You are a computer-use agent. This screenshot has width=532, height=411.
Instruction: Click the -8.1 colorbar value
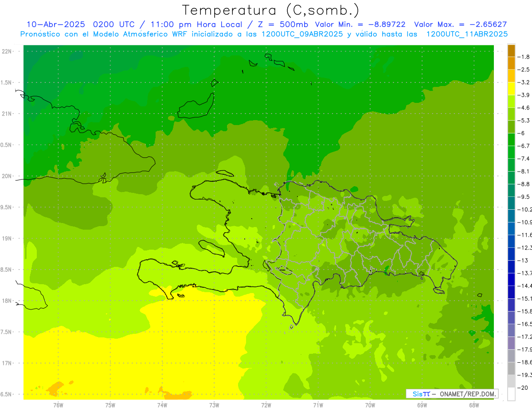(x=524, y=171)
